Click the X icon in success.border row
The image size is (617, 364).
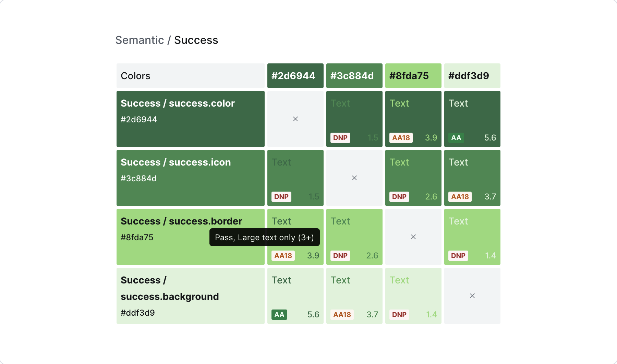(413, 237)
